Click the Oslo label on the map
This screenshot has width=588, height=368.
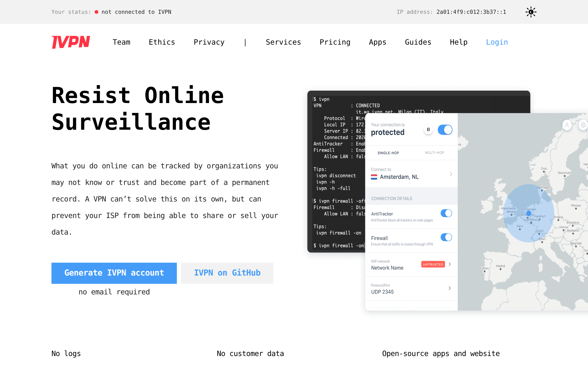544,168
